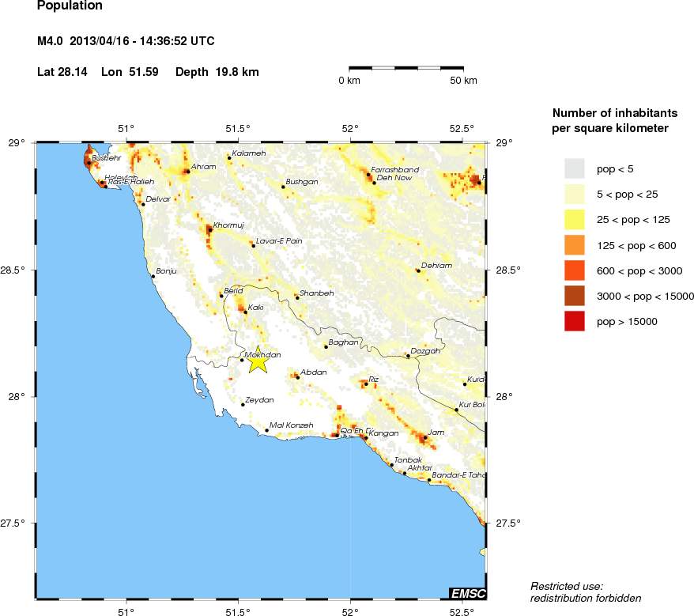Click the EMSC logo on the map

tap(467, 593)
